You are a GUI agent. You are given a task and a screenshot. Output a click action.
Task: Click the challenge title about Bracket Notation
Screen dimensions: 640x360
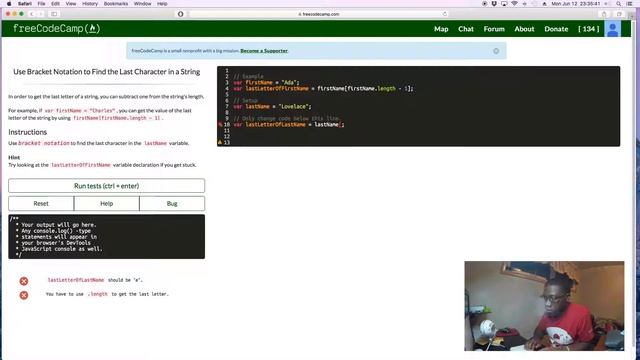pyautogui.click(x=107, y=71)
